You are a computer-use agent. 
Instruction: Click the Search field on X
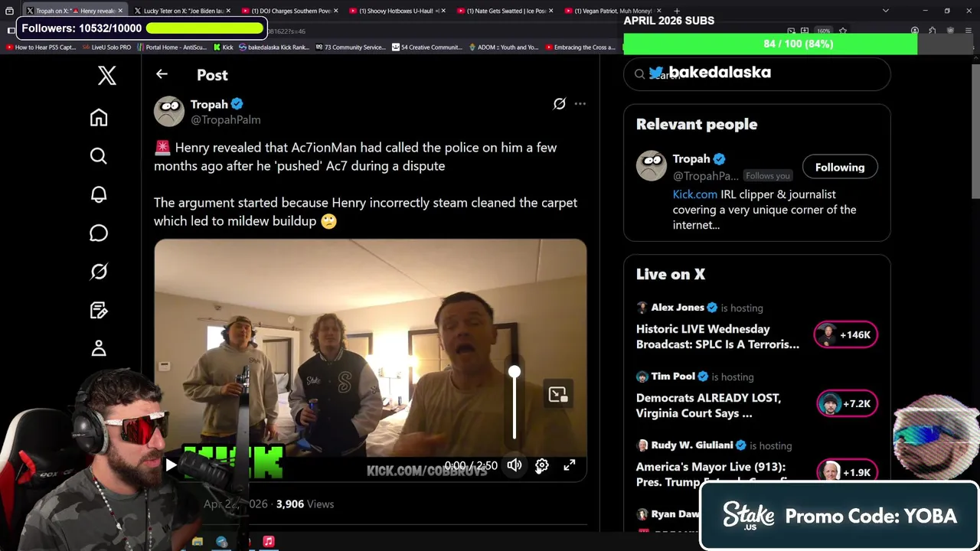pos(757,74)
